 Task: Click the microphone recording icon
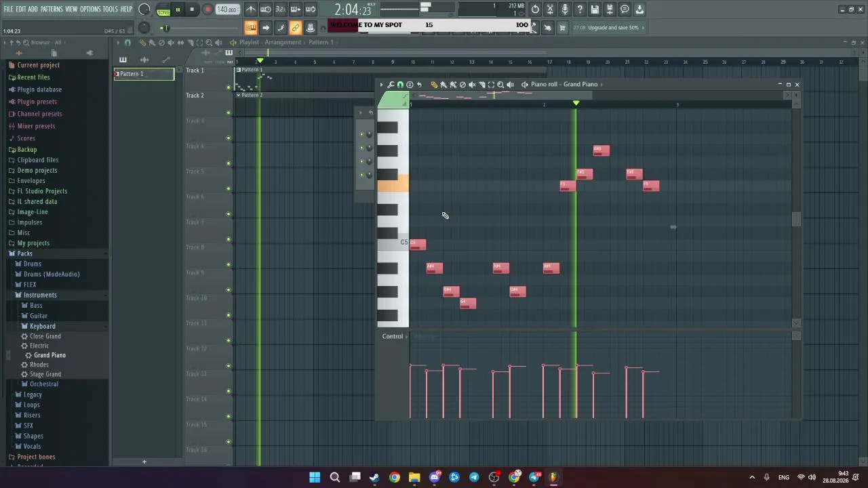(565, 9)
